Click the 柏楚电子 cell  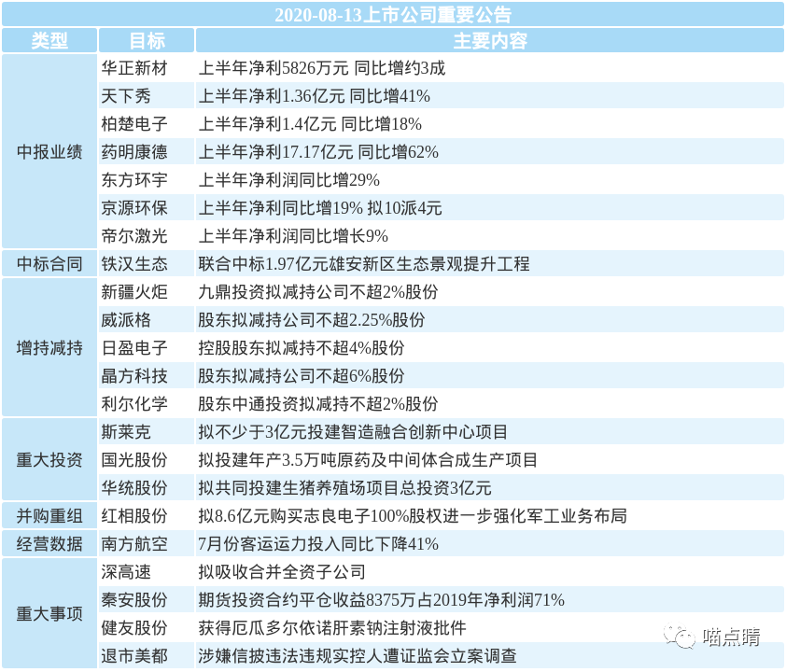[x=147, y=124]
